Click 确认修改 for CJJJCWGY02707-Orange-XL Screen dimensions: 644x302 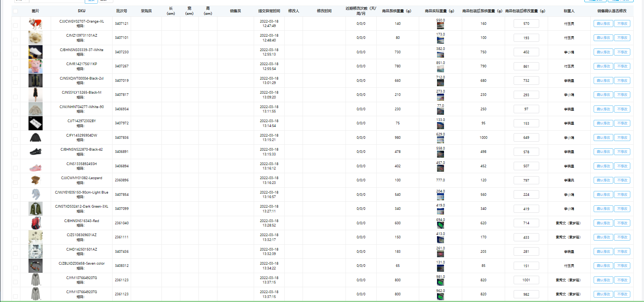click(603, 24)
